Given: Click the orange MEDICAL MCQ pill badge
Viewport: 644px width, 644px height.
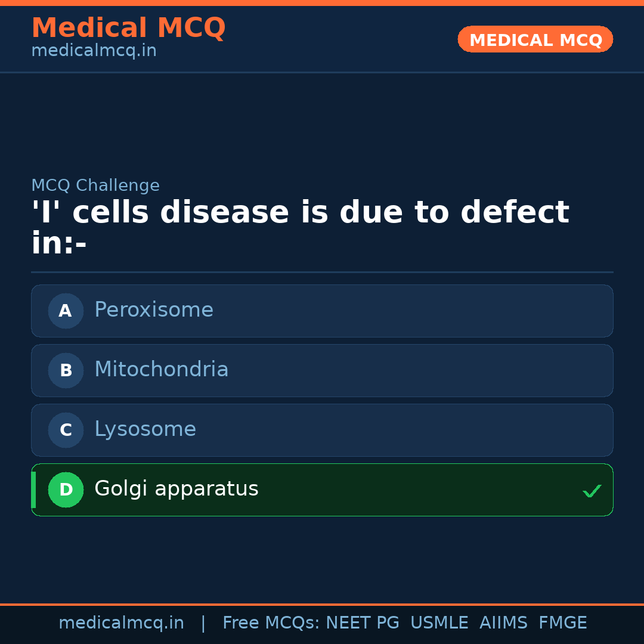Looking at the screenshot, I should (535, 39).
